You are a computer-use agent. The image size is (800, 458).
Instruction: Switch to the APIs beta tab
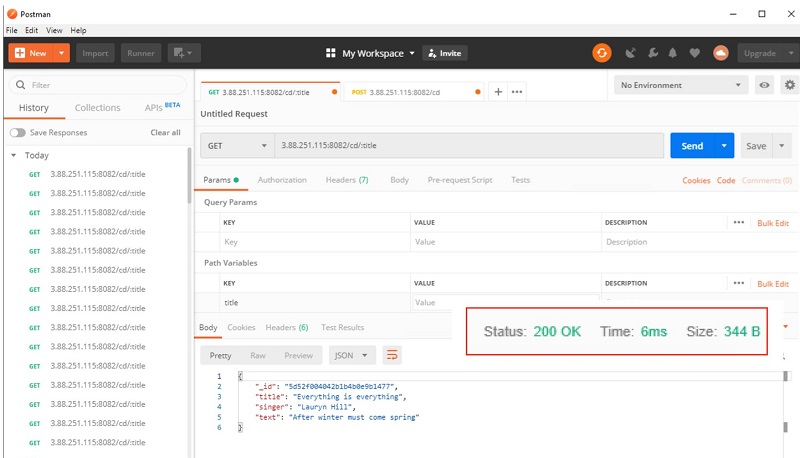[162, 107]
